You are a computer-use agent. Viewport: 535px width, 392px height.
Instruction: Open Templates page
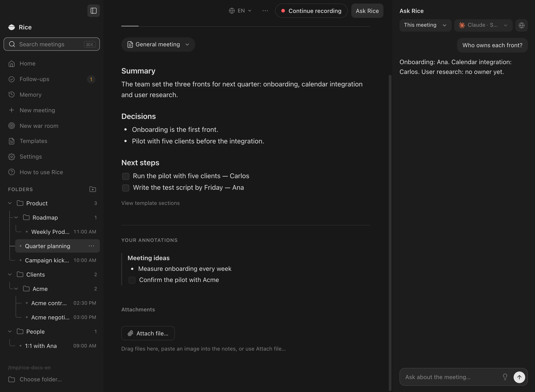coord(52,141)
